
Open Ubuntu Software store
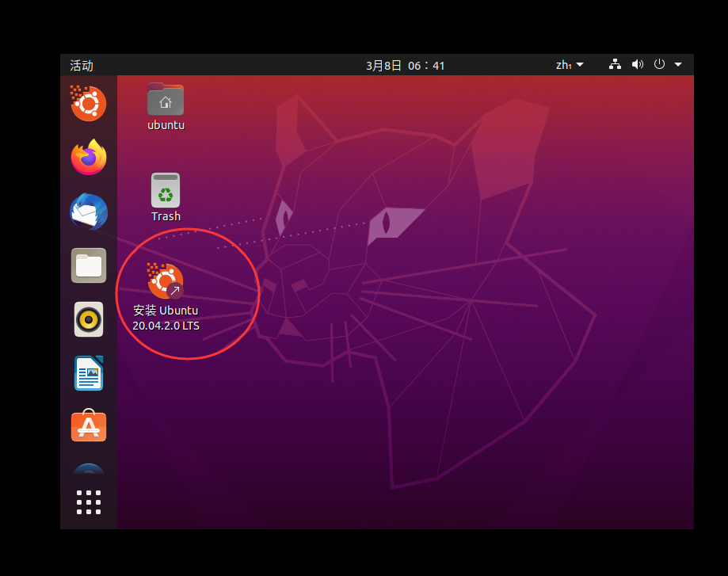click(x=89, y=425)
